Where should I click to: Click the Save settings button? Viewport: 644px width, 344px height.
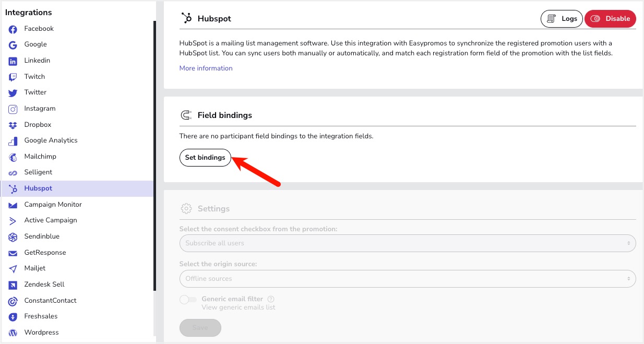pos(200,328)
